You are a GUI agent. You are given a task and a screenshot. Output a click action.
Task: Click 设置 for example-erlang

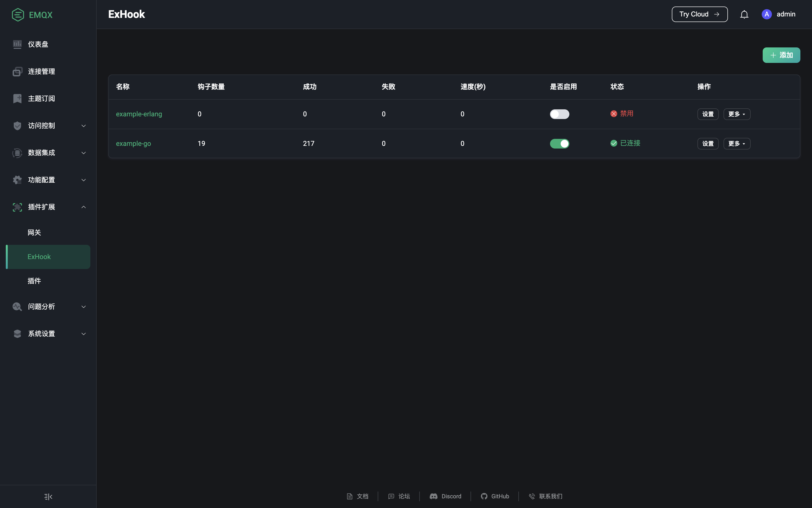click(x=708, y=114)
